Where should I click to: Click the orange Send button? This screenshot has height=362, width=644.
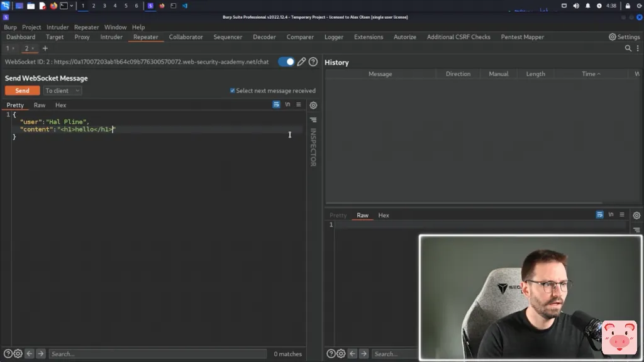(x=22, y=90)
